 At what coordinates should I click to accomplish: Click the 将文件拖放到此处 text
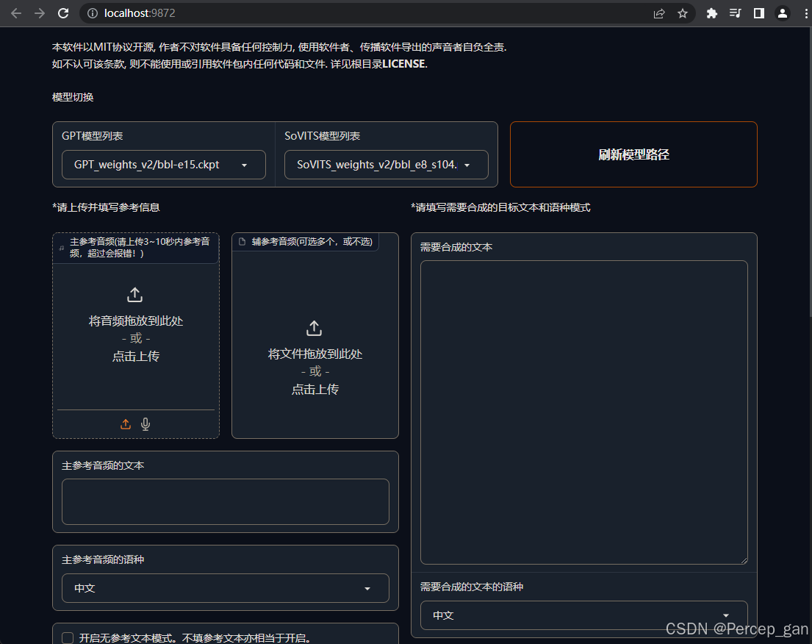point(315,354)
